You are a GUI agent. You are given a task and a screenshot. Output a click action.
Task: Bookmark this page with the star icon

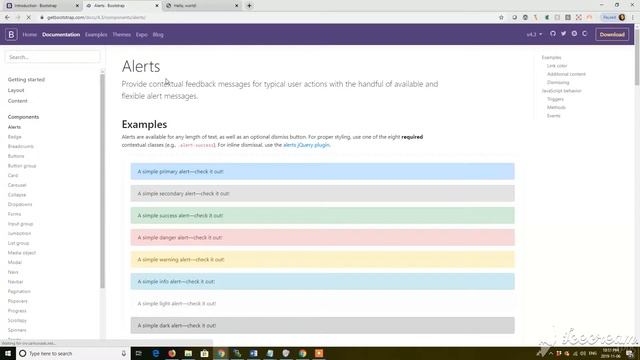point(501,17)
